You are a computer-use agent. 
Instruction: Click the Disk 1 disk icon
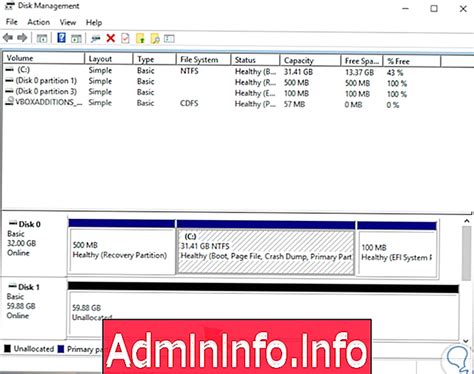12,286
